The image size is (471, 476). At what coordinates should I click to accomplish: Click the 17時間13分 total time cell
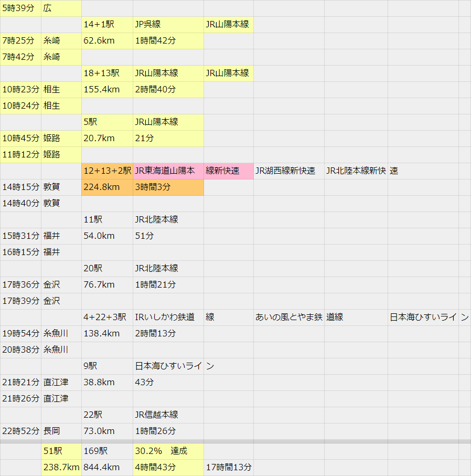pos(229,468)
